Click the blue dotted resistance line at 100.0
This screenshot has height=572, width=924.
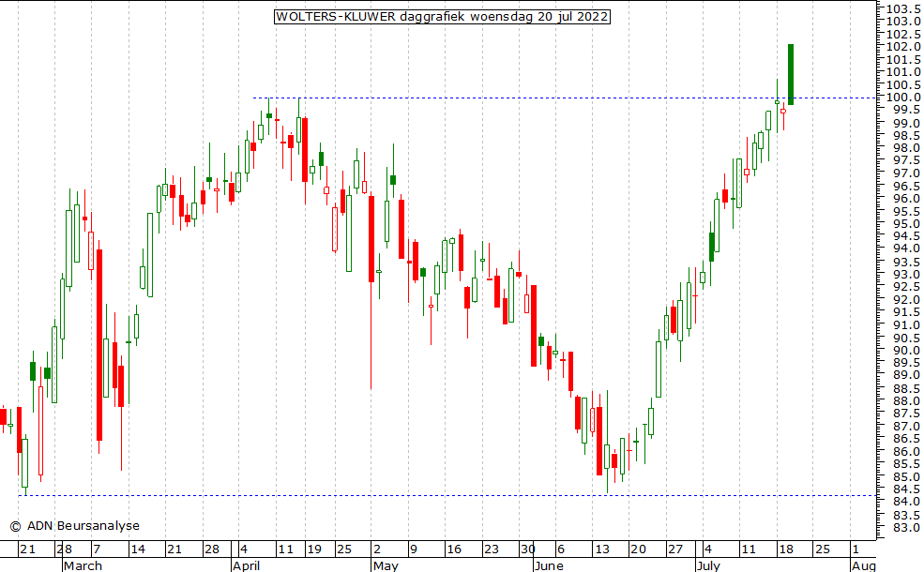(x=565, y=98)
